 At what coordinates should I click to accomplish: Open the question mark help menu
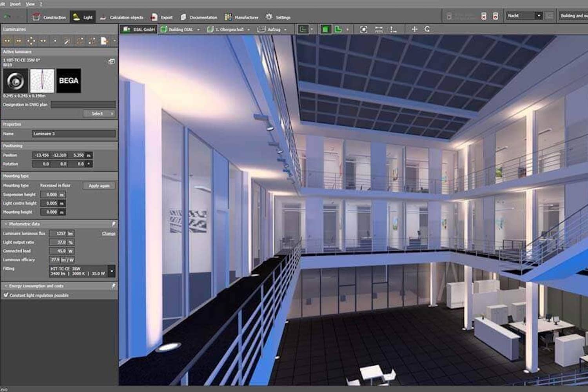pyautogui.click(x=40, y=4)
